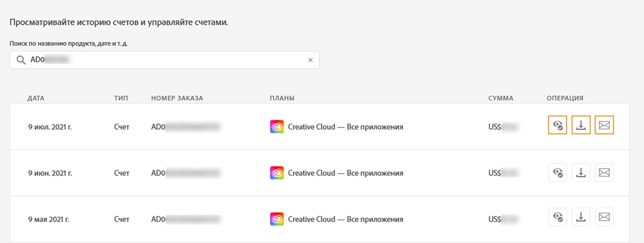The height and width of the screenshot is (243, 644).
Task: Click the search field label text
Action: (x=68, y=44)
